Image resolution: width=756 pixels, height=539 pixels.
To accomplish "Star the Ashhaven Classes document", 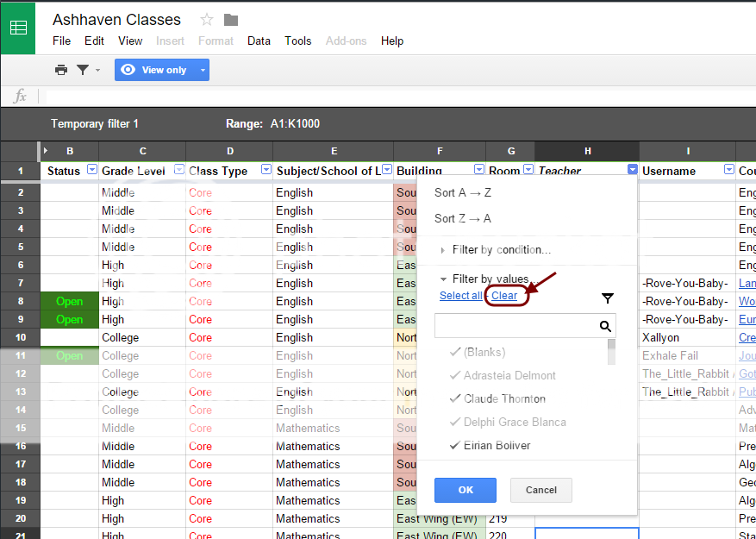I will point(207,20).
